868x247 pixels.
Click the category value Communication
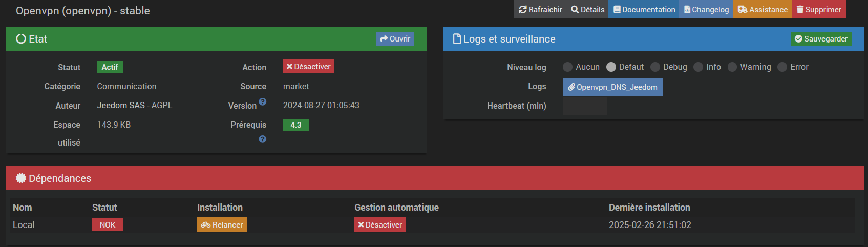coord(126,86)
